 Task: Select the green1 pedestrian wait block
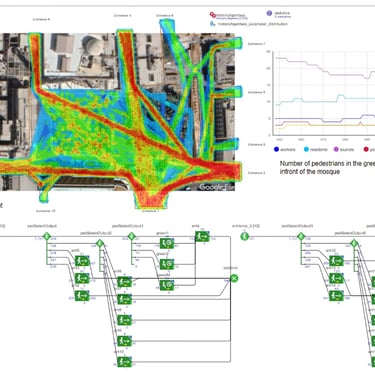tap(167, 243)
